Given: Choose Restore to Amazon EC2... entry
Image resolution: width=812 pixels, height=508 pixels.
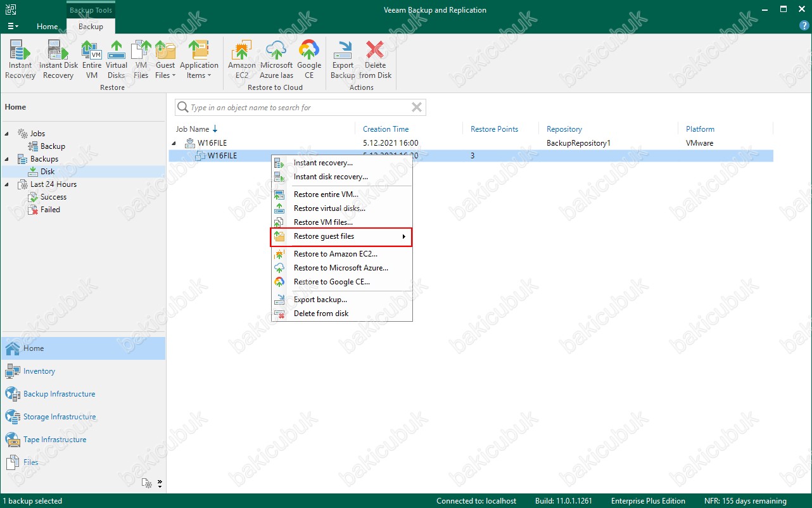Looking at the screenshot, I should (x=342, y=254).
